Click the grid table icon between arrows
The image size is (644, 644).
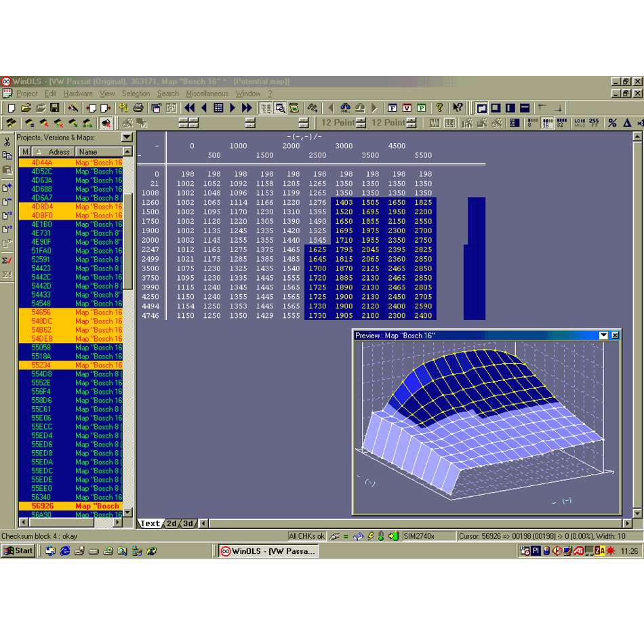pyautogui.click(x=218, y=108)
